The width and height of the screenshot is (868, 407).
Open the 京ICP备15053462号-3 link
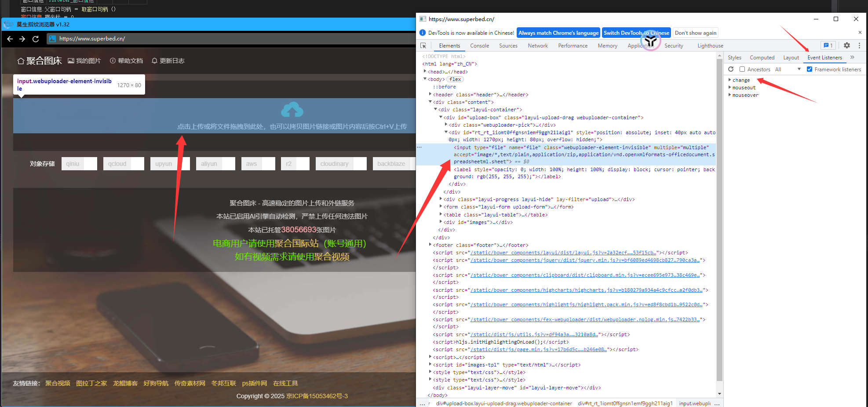click(317, 396)
